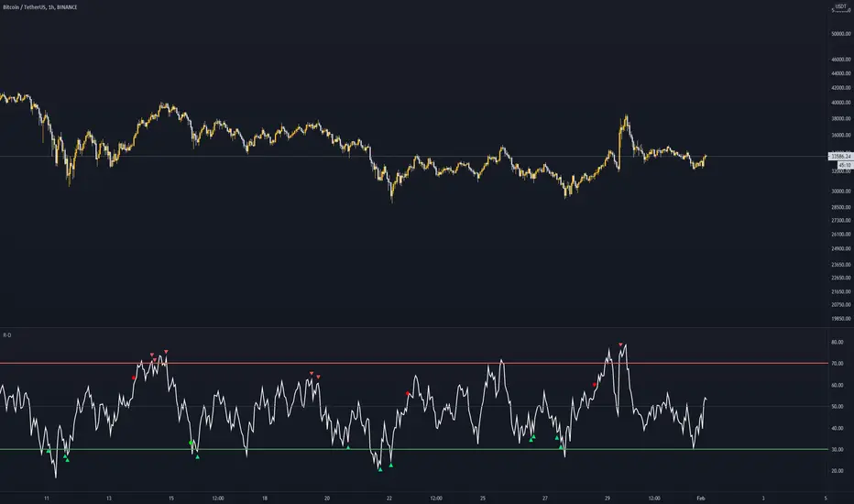This screenshot has width=854, height=504.
Task: Click the rightmost red dot on the indicator line
Action: 594,385
